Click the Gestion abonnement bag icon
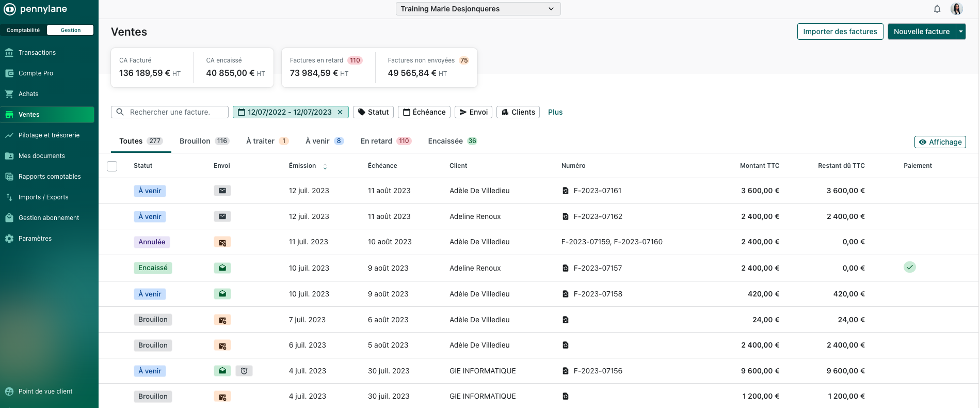This screenshot has width=980, height=408. 9,218
